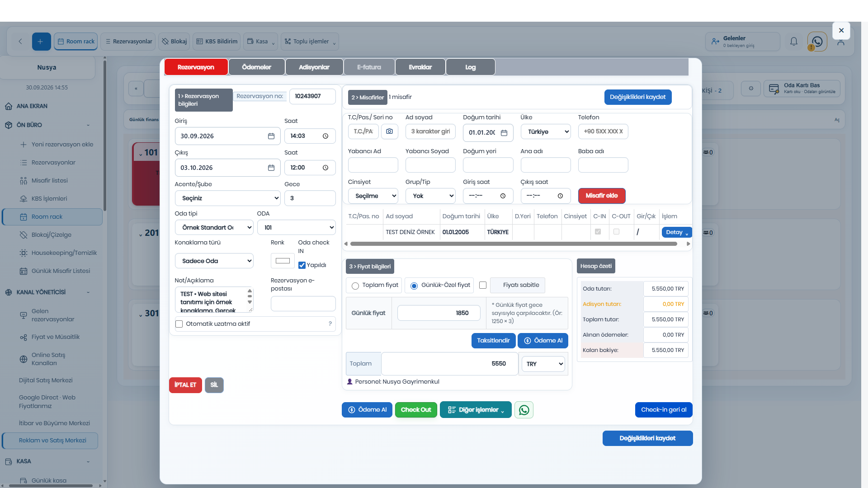Open the Oda tipi dropdown

pyautogui.click(x=214, y=228)
